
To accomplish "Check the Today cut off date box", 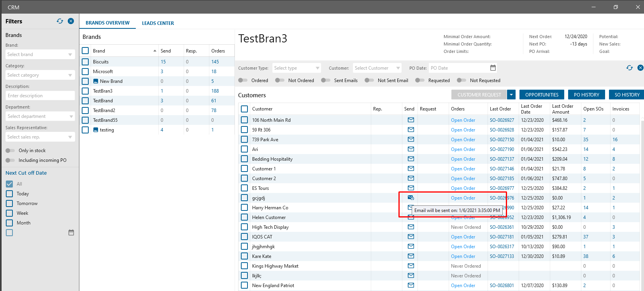I will (9, 194).
